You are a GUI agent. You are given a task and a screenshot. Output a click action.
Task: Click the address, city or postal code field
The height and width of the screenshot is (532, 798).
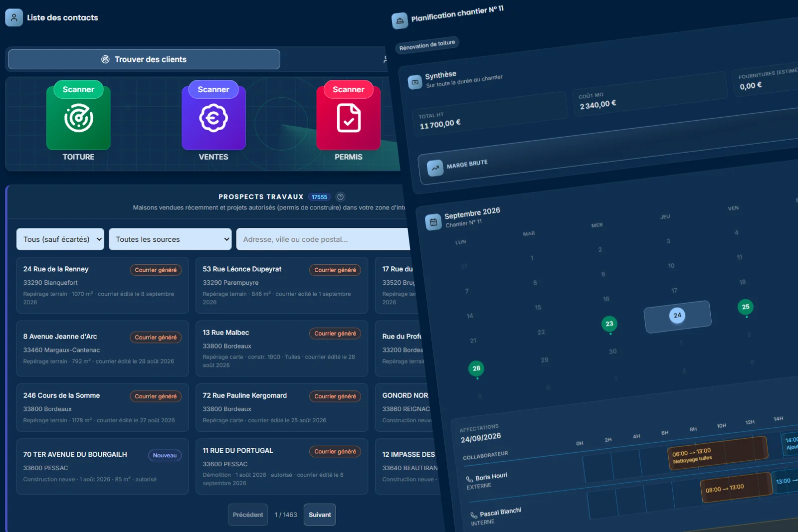point(323,239)
